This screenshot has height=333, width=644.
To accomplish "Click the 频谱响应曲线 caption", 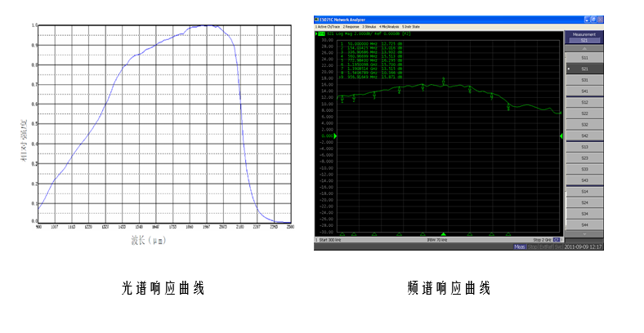I will (449, 288).
